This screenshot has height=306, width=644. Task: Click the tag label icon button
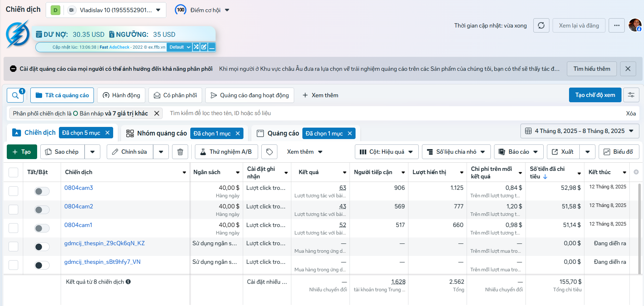[270, 152]
